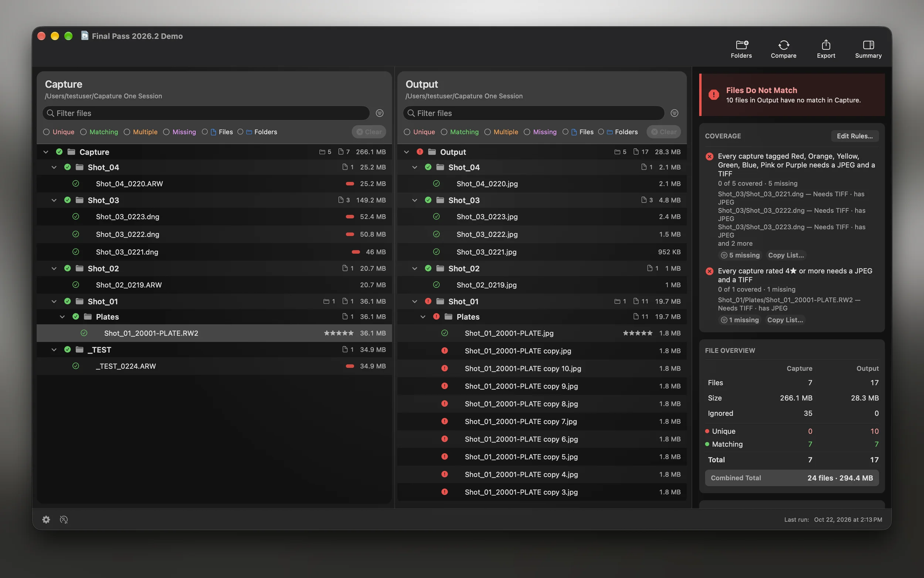
Task: Click red X icon of 4-star coverage rule
Action: coord(709,271)
